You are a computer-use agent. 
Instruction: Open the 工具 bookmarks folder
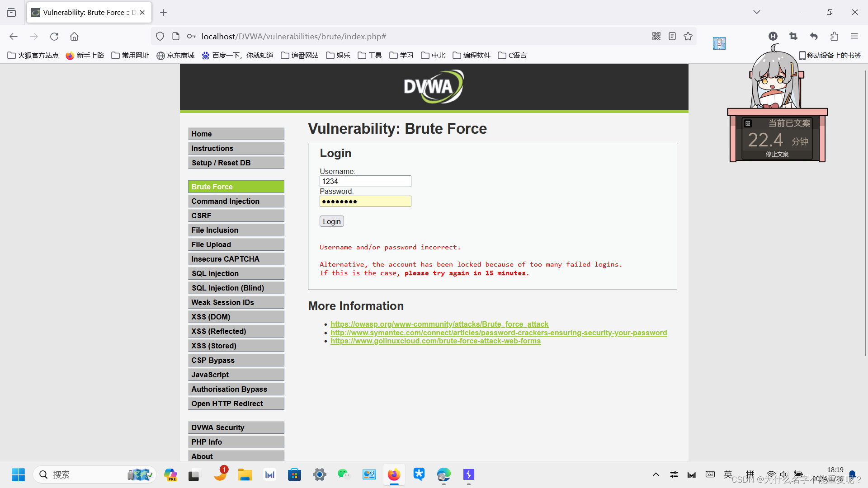(x=370, y=56)
